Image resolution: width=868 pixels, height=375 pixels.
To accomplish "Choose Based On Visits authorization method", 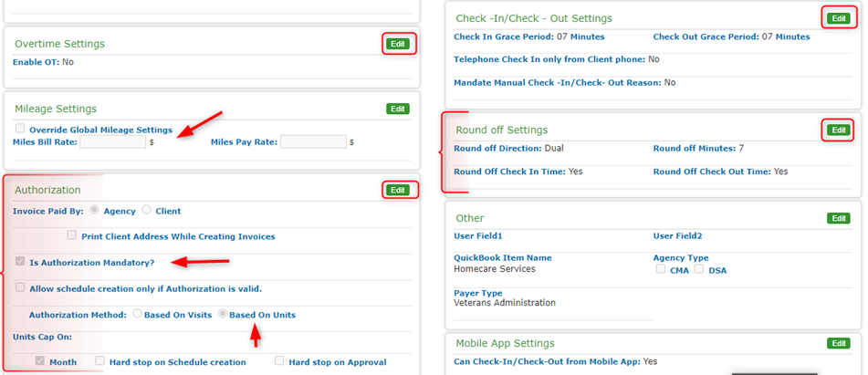I will tap(138, 315).
